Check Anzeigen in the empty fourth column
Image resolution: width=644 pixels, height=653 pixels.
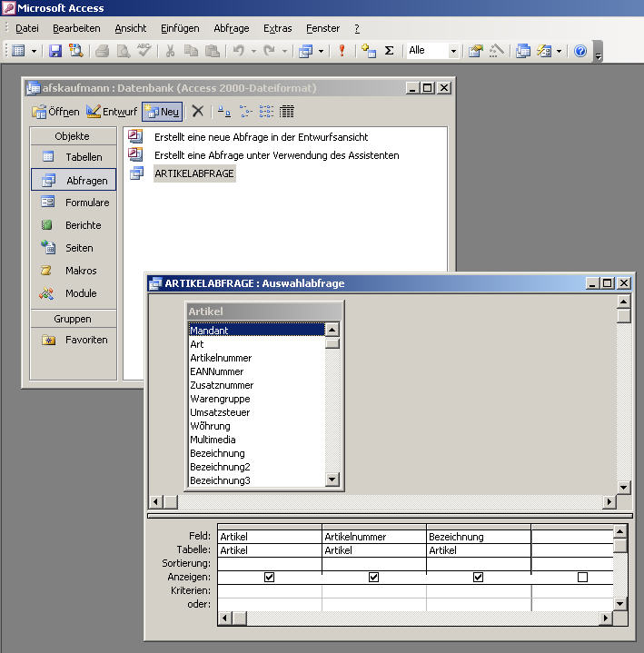click(x=583, y=577)
